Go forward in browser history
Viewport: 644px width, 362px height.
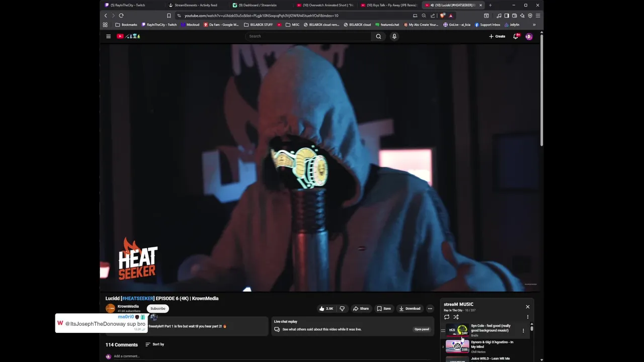(113, 16)
